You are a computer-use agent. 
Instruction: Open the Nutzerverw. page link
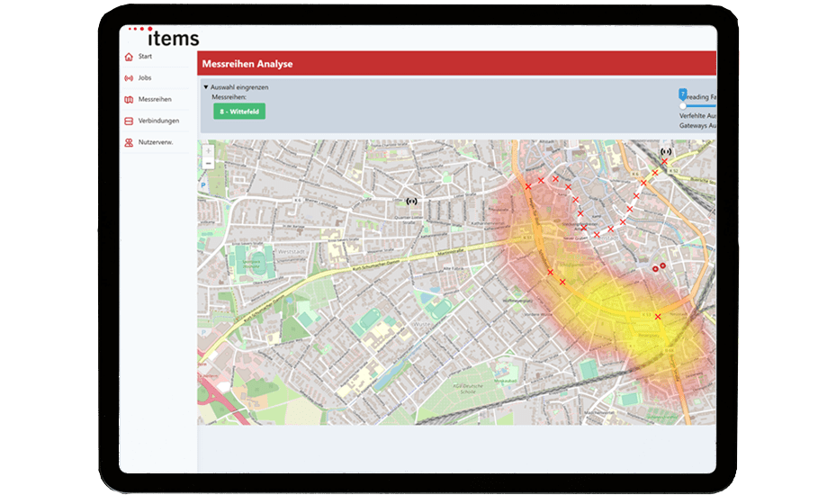155,142
